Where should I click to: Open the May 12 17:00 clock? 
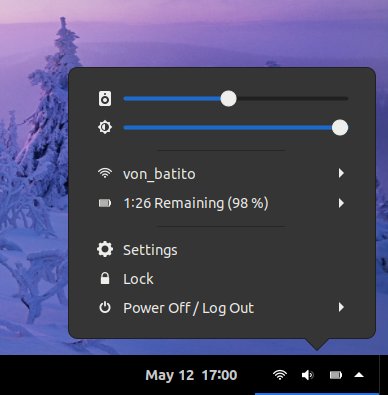click(191, 375)
